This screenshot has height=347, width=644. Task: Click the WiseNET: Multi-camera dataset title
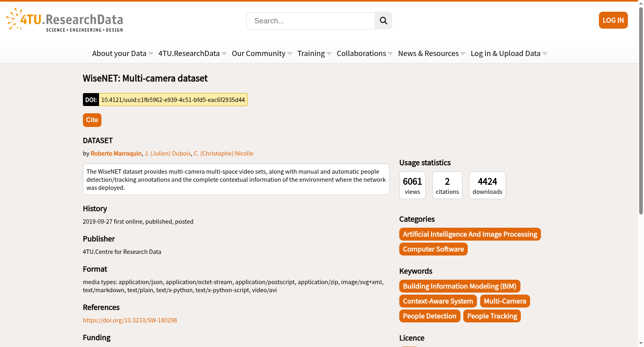(x=145, y=79)
